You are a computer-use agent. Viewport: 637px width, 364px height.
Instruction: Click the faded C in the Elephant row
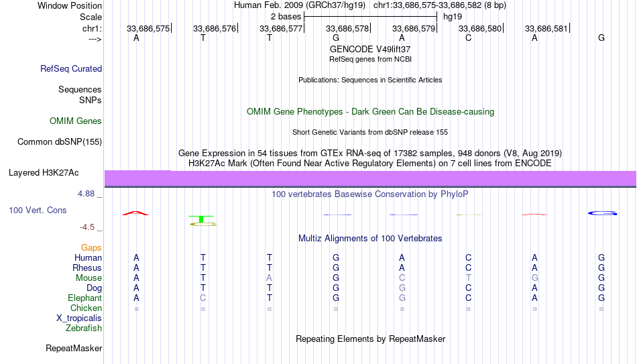pyautogui.click(x=202, y=298)
